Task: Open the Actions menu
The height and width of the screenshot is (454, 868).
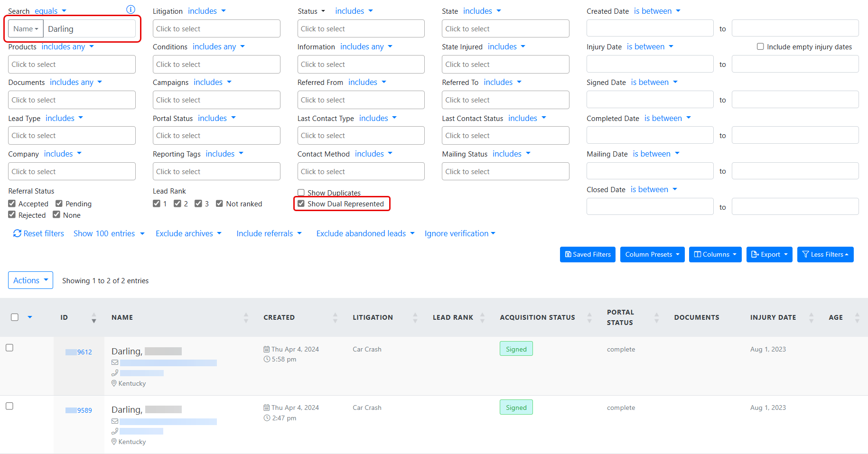Action: [x=30, y=280]
